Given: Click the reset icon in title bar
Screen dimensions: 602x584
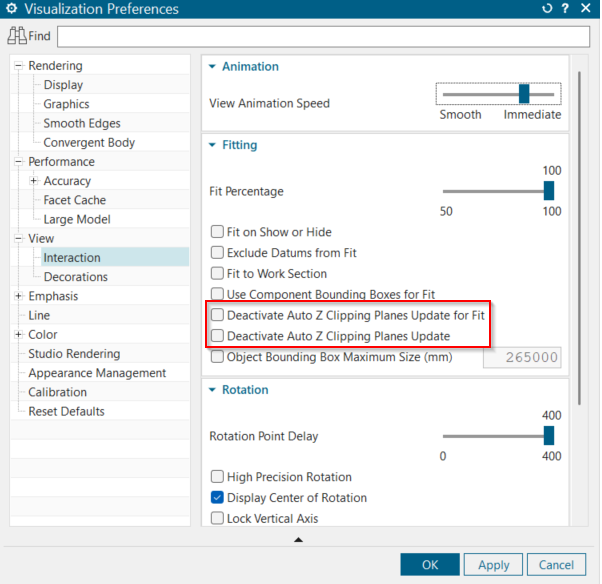Looking at the screenshot, I should click(x=547, y=9).
